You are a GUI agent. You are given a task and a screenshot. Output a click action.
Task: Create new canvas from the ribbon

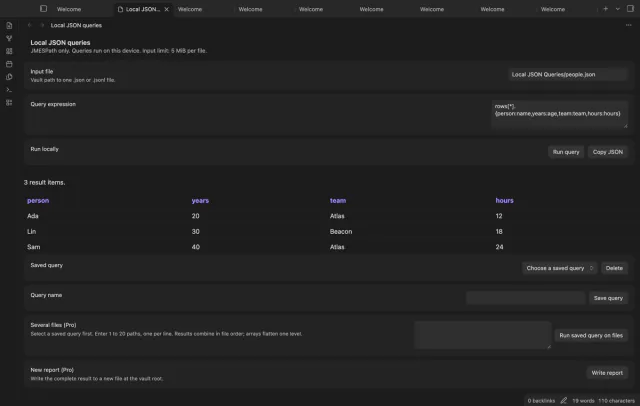pyautogui.click(x=9, y=51)
